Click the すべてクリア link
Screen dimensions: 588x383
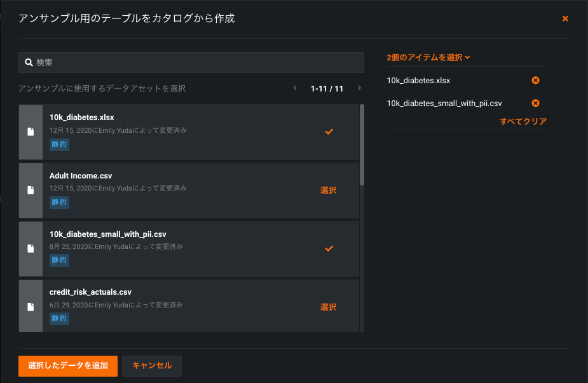point(523,121)
